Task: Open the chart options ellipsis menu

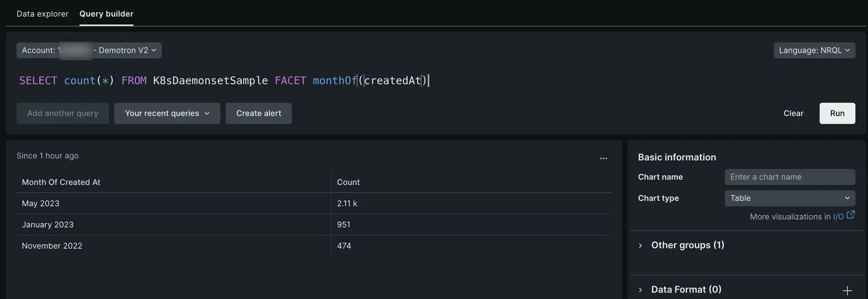Action: tap(604, 158)
